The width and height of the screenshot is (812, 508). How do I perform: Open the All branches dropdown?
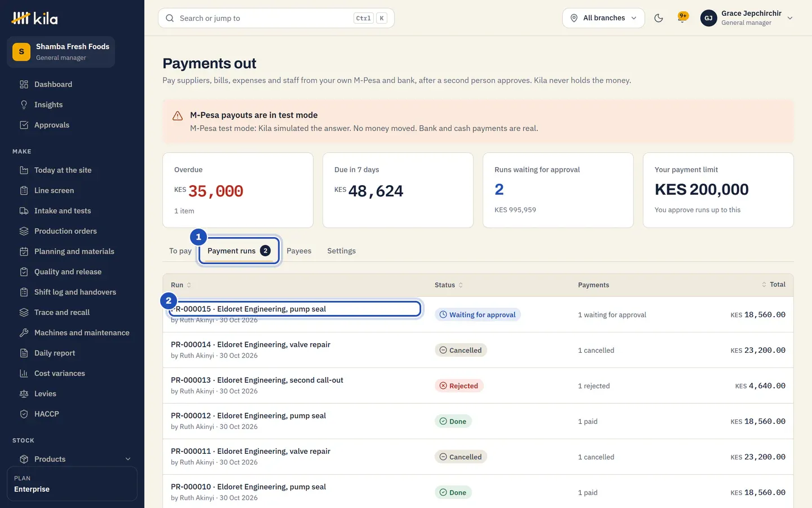603,18
